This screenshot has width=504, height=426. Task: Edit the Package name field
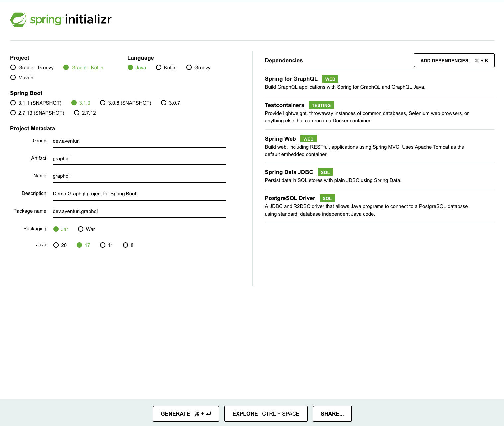pyautogui.click(x=139, y=211)
